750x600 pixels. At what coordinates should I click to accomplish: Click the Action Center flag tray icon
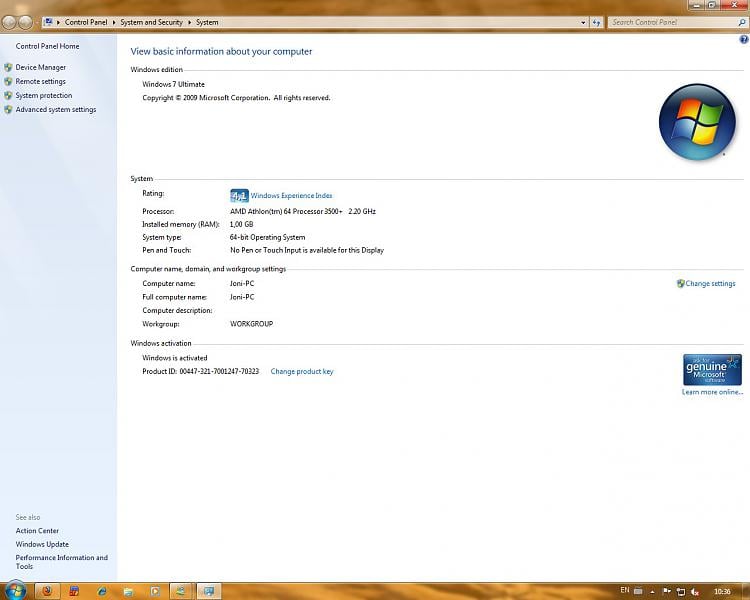coord(667,592)
